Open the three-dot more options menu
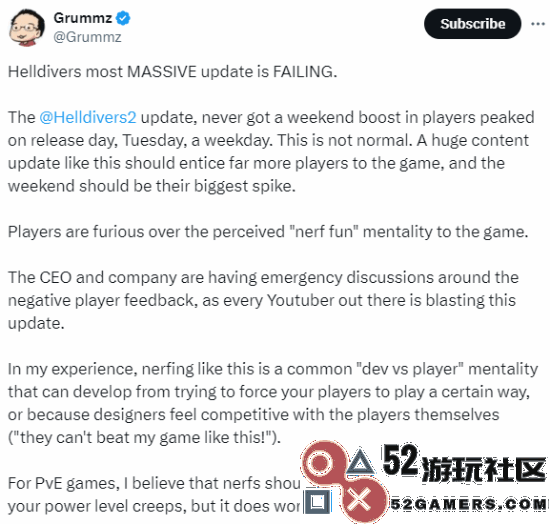This screenshot has height=524, width=550. pyautogui.click(x=537, y=24)
